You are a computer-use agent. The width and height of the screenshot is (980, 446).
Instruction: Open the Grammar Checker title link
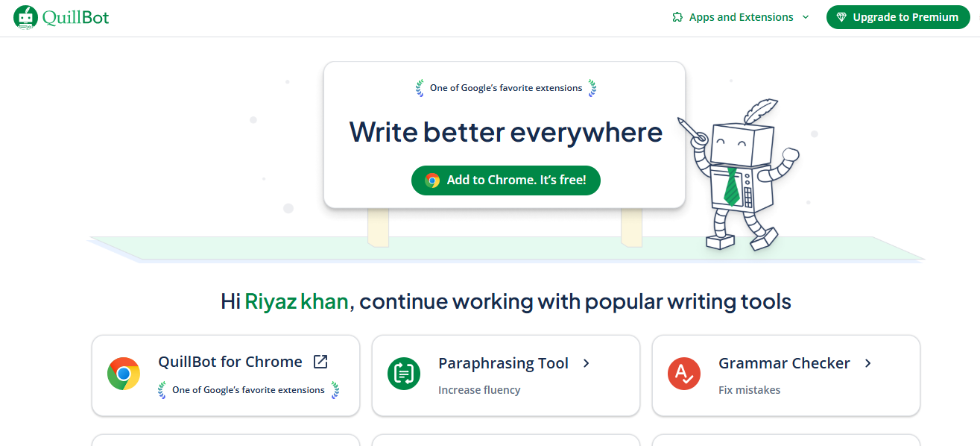tap(784, 363)
